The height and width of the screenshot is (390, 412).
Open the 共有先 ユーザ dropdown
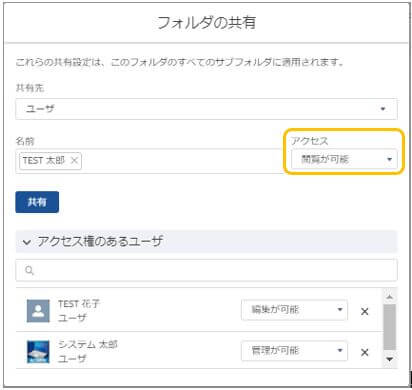(x=206, y=109)
